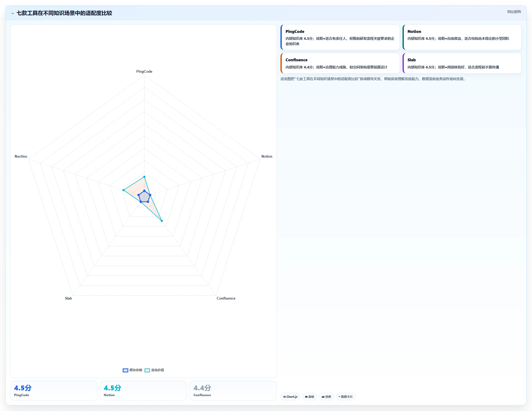Image resolution: width=532 pixels, height=411 pixels.
Task: Click the title icon before 七款工具
Action: tap(13, 13)
